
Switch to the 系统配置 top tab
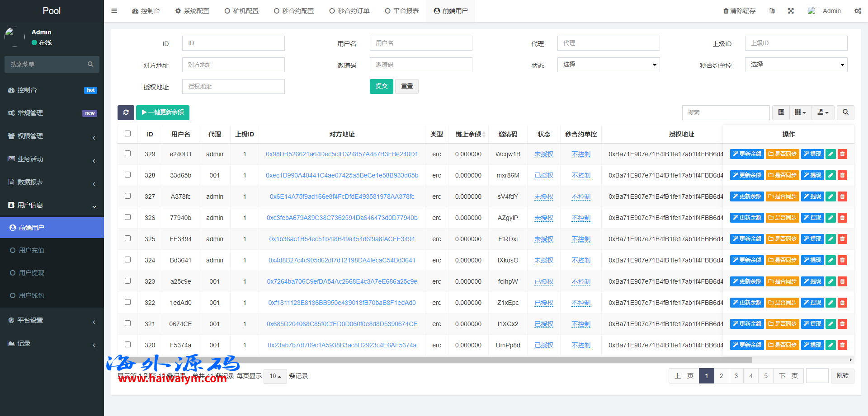pyautogui.click(x=192, y=11)
